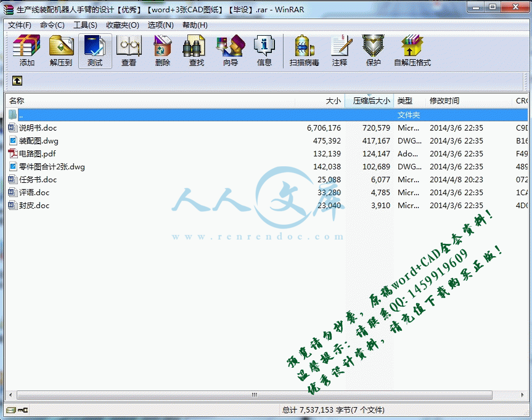532x420 pixels.
Task: Click packed size value 4,785
Action: [381, 192]
